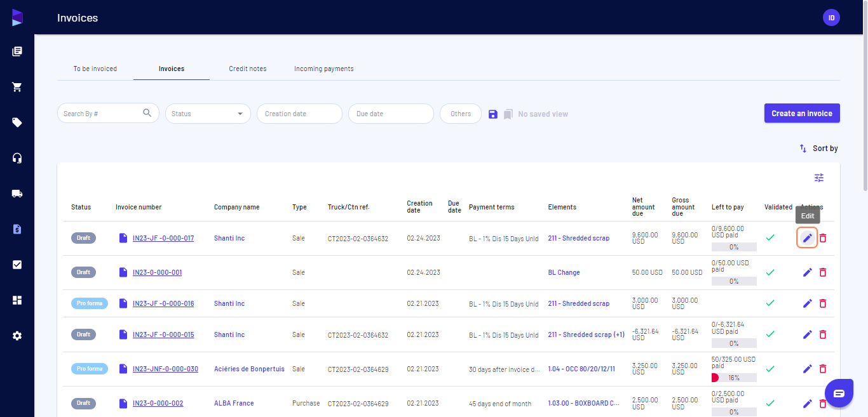Switch to the Credit notes tab

point(248,69)
